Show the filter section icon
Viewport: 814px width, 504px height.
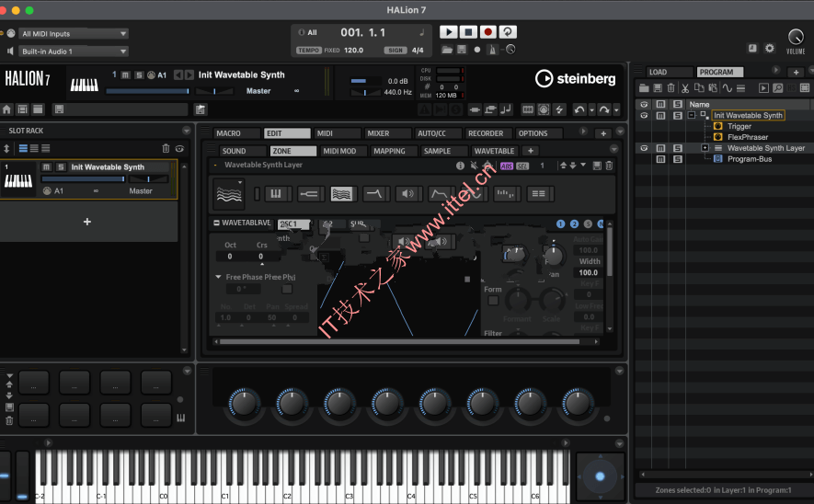pyautogui.click(x=374, y=194)
